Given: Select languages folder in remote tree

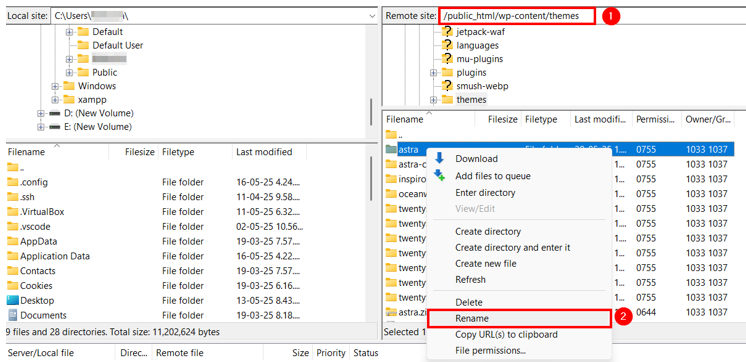Looking at the screenshot, I should click(477, 45).
